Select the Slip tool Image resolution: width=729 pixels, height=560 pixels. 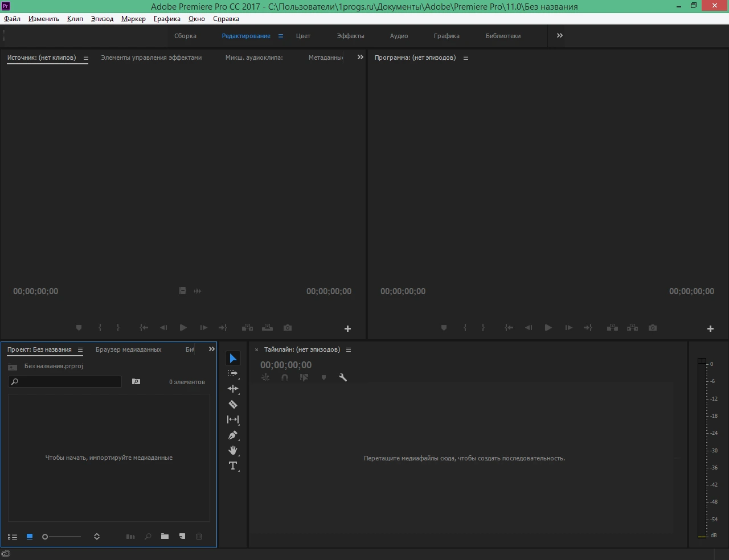click(x=233, y=419)
